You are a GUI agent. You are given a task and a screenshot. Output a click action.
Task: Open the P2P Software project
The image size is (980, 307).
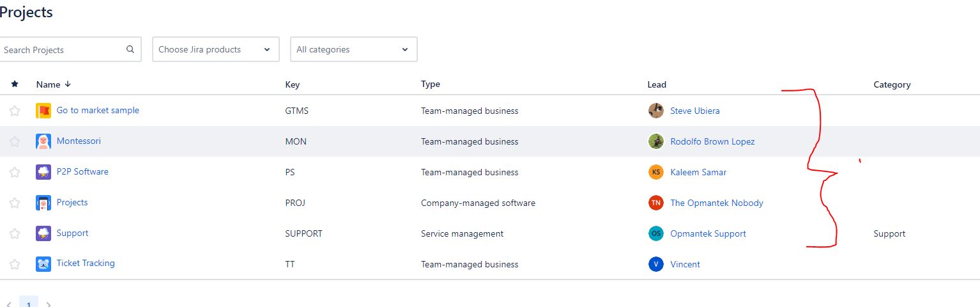click(82, 171)
